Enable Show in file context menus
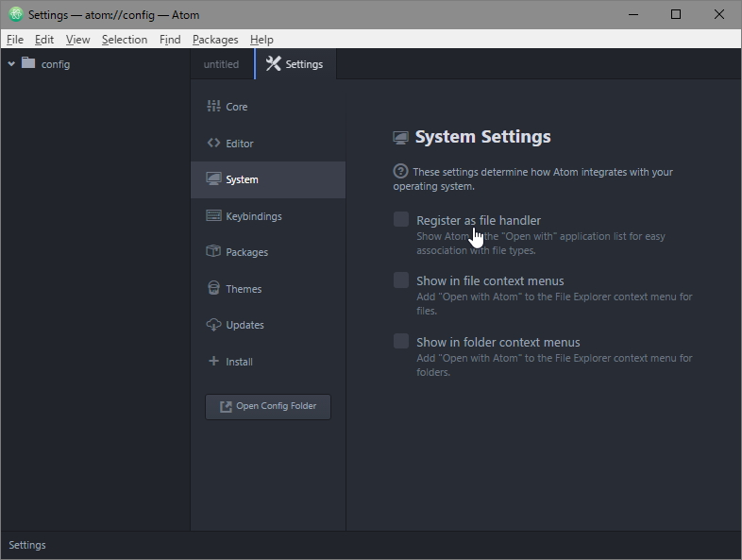 pos(401,280)
